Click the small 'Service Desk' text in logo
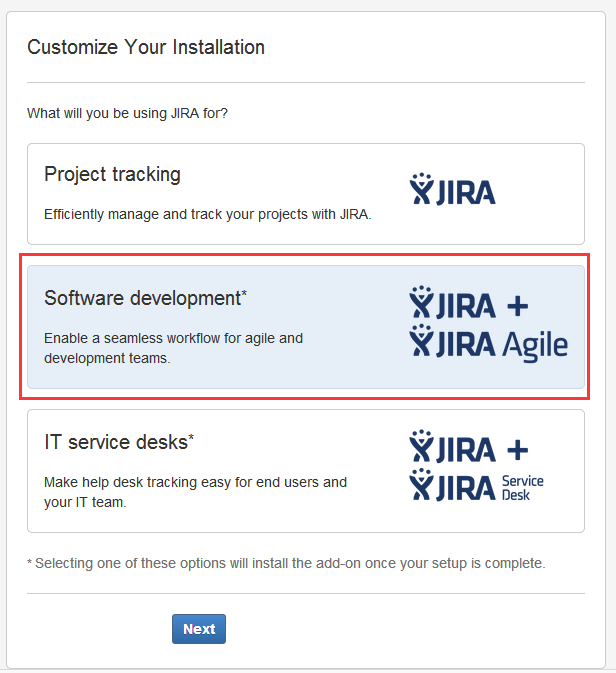 (x=523, y=488)
